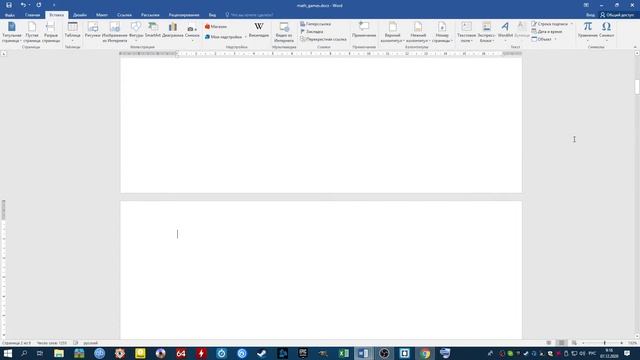This screenshot has height=360, width=640.
Task: Open the Магазин (Store) add-ins
Action: click(216, 27)
